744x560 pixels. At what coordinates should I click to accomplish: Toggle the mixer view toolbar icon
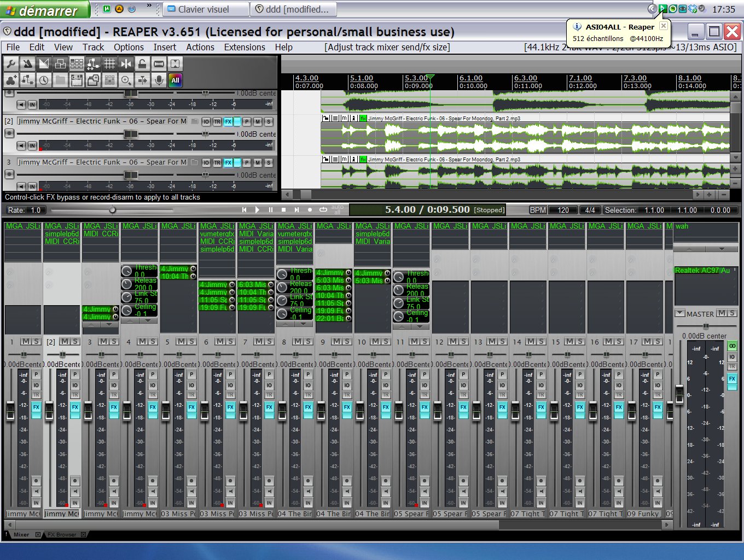(109, 80)
